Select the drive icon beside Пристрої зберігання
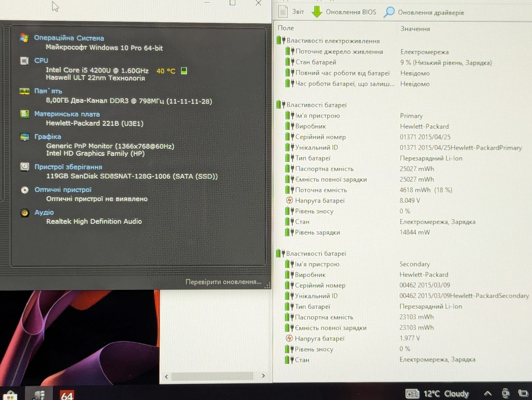The image size is (532, 400). (x=25, y=167)
